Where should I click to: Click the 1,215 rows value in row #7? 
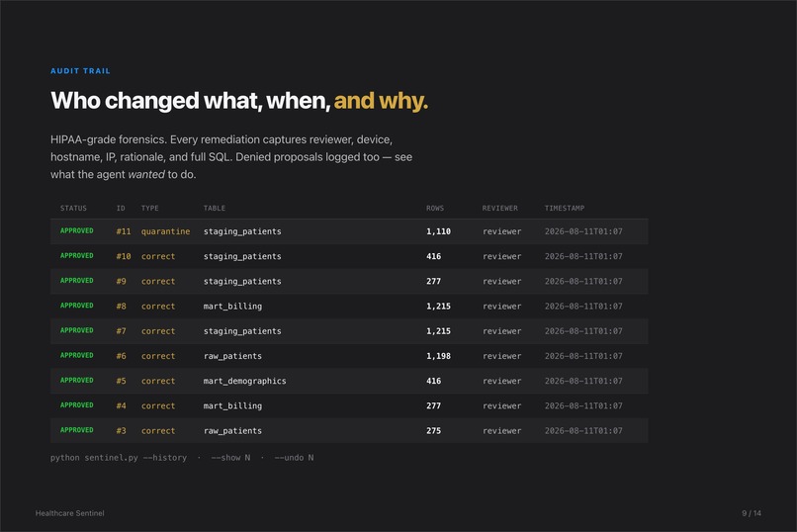pyautogui.click(x=438, y=331)
